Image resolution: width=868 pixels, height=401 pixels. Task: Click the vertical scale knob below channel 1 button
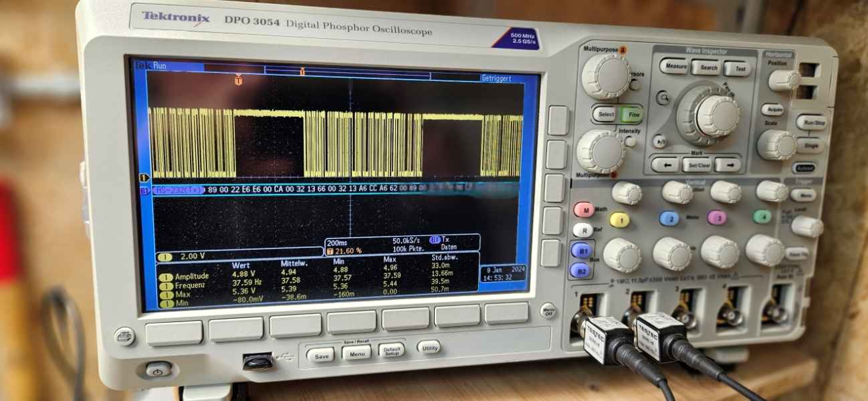click(x=622, y=255)
